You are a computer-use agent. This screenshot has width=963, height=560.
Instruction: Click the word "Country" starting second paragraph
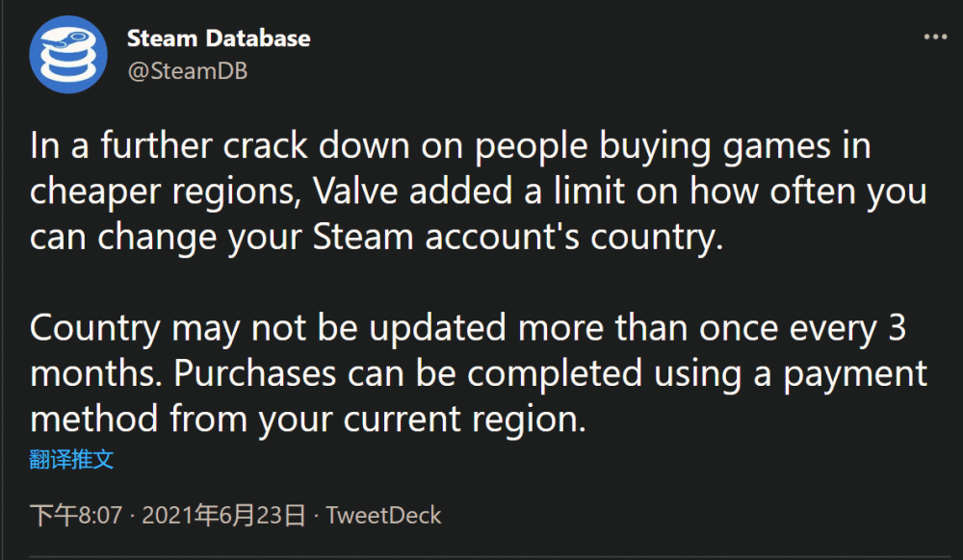(94, 328)
